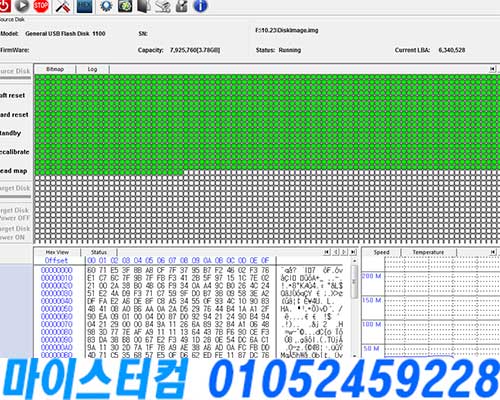This screenshot has width=500, height=400.
Task: Click model value General USB Flash Disk 1100
Action: (65, 34)
